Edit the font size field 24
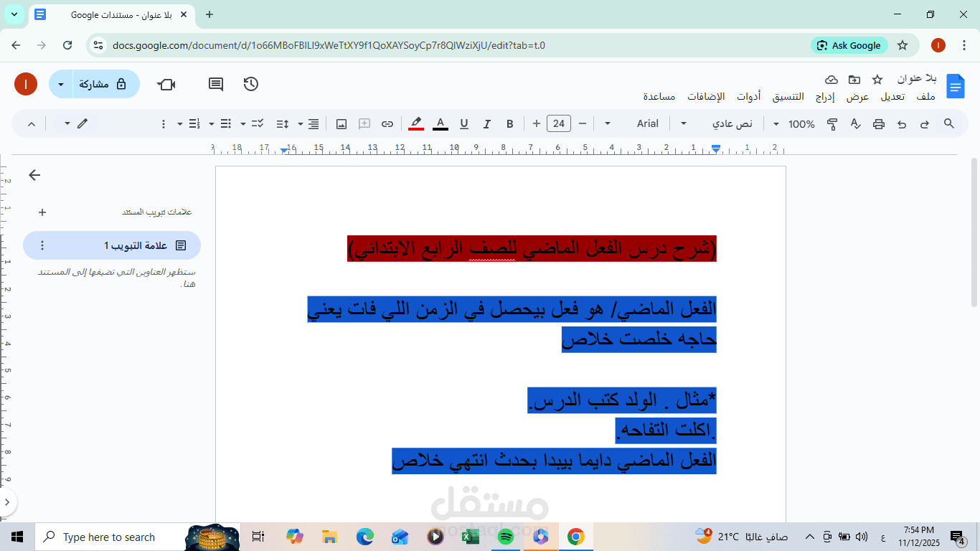980x551 pixels. pos(559,124)
